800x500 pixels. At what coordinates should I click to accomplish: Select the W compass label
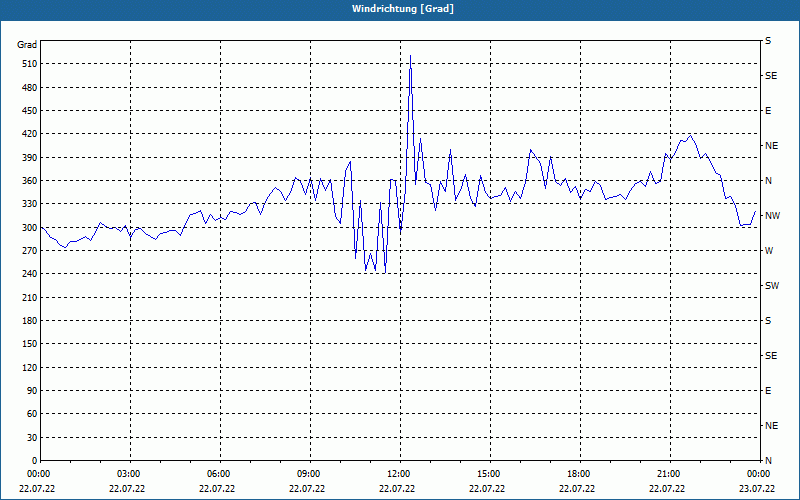[x=769, y=251]
